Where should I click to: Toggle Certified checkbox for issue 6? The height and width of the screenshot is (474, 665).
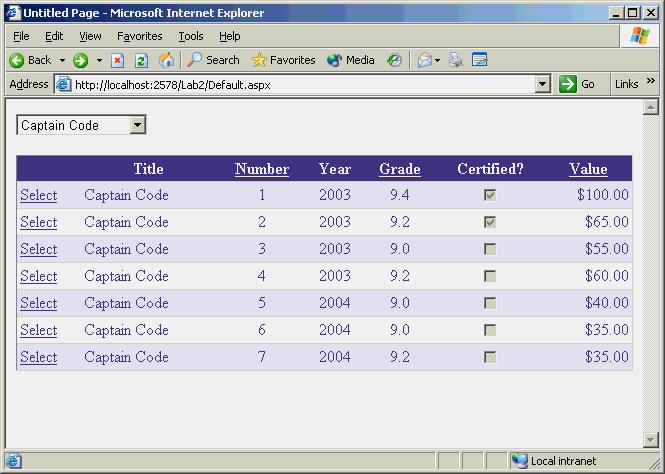tap(490, 330)
